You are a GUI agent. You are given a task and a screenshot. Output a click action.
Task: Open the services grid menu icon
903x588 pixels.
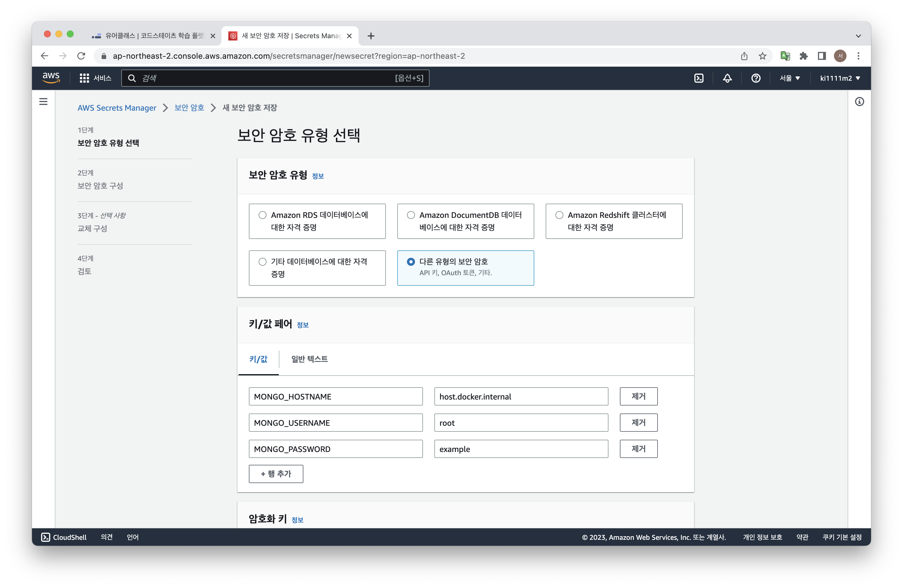pyautogui.click(x=84, y=78)
